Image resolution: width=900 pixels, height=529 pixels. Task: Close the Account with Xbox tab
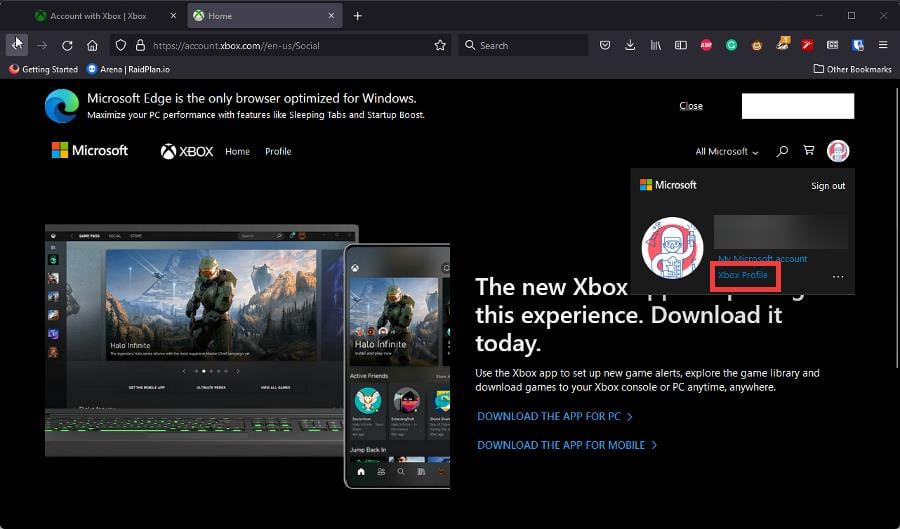(173, 16)
